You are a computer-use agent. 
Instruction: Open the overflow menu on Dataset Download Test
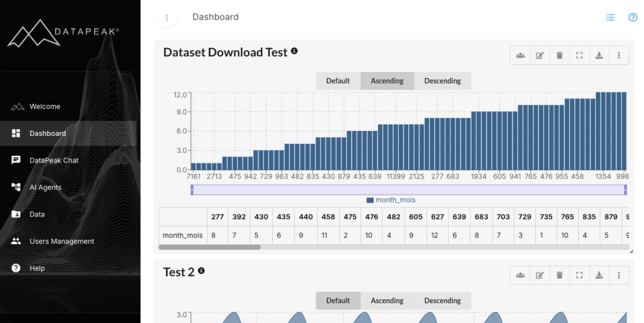pos(618,55)
